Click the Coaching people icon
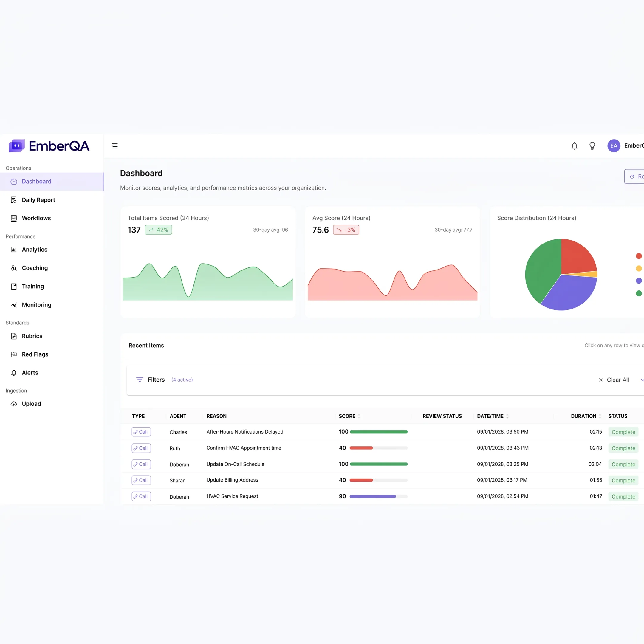This screenshot has height=644, width=644. pyautogui.click(x=14, y=268)
